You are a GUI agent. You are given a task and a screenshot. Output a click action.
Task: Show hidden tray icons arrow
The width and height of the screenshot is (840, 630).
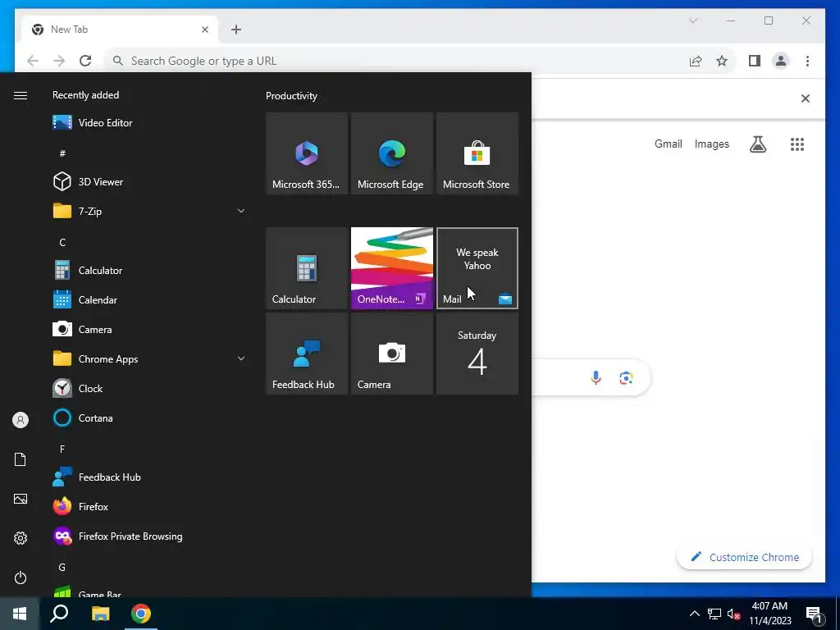coord(694,614)
